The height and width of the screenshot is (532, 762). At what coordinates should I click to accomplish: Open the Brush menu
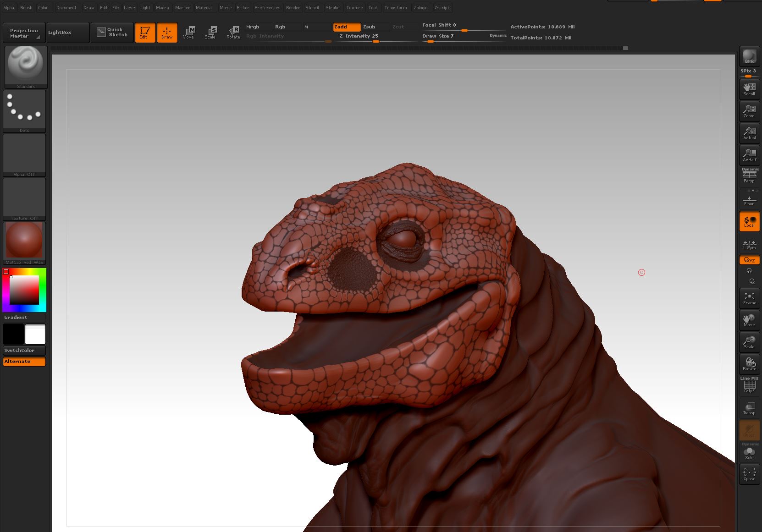[x=26, y=8]
